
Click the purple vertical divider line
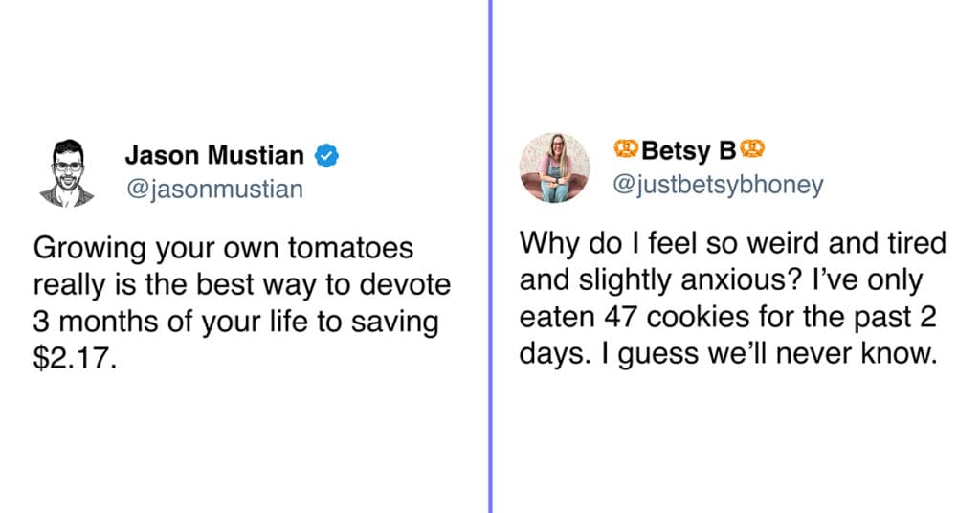coord(491,256)
